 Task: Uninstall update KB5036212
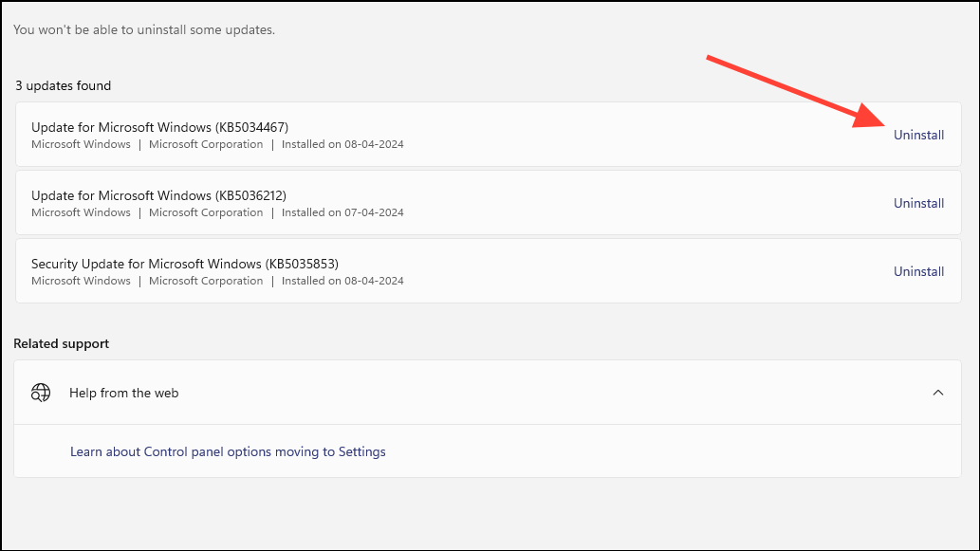point(918,203)
